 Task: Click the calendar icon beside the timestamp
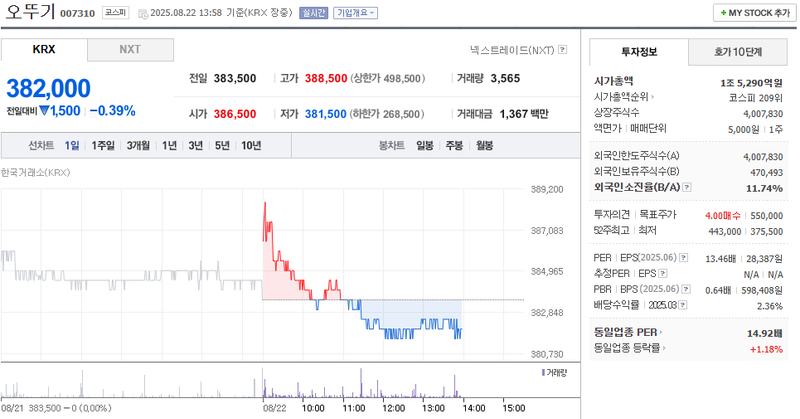[143, 14]
